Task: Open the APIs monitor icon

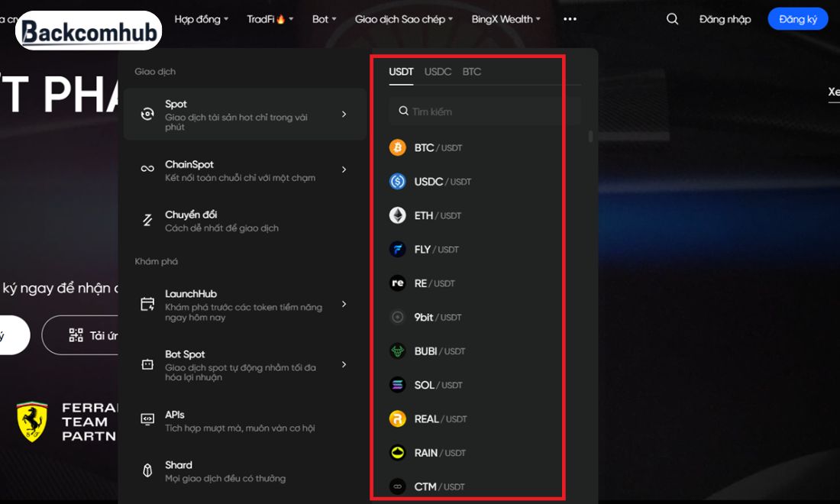Action: click(x=147, y=418)
